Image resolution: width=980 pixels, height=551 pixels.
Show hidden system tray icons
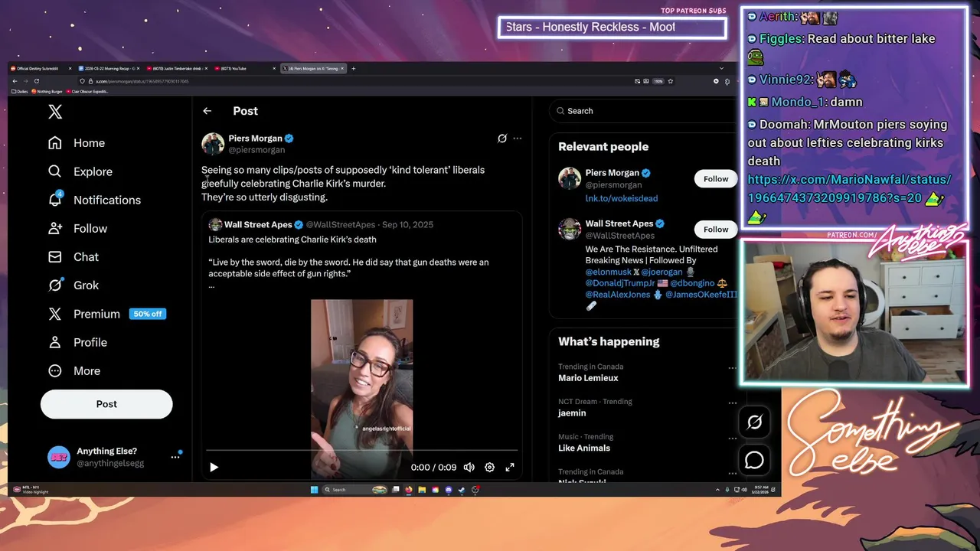717,490
